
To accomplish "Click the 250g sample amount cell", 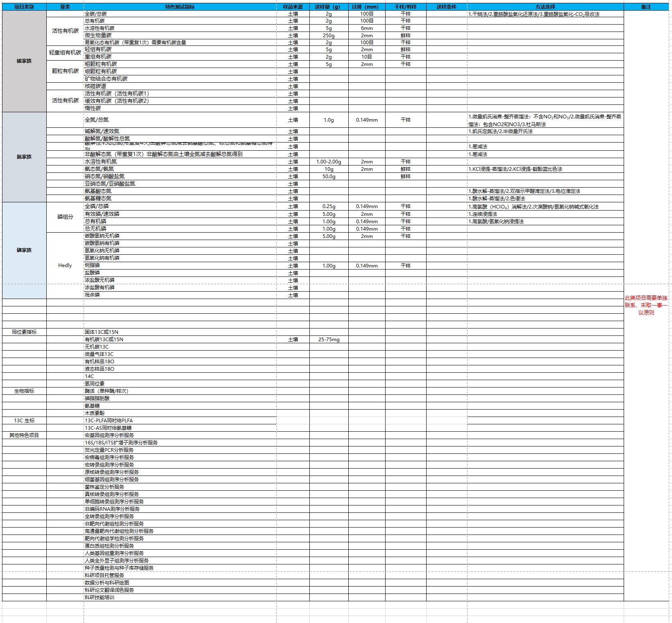I will click(329, 36).
